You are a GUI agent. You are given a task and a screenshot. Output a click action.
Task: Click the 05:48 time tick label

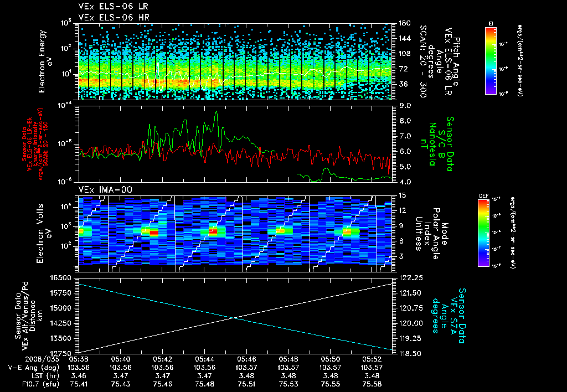[x=288, y=359]
